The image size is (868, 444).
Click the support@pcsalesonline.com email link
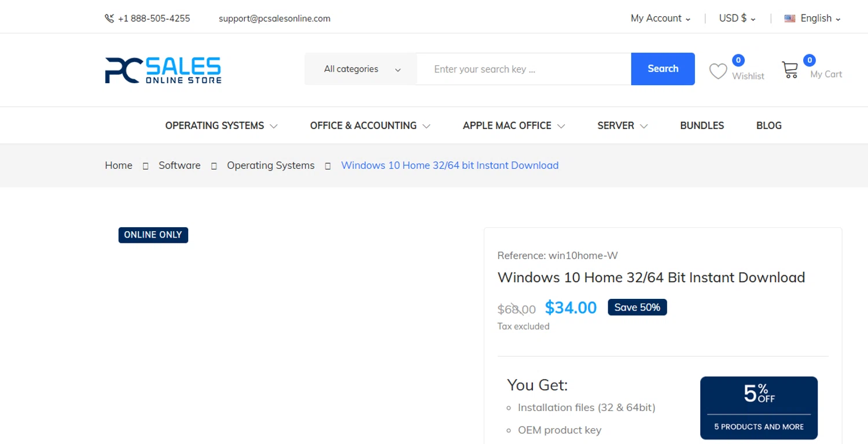[x=274, y=18]
